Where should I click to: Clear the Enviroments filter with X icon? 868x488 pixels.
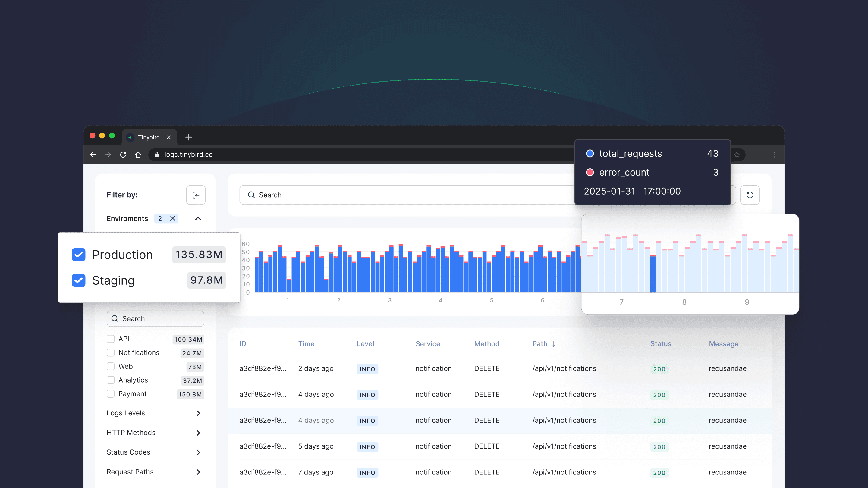(172, 218)
